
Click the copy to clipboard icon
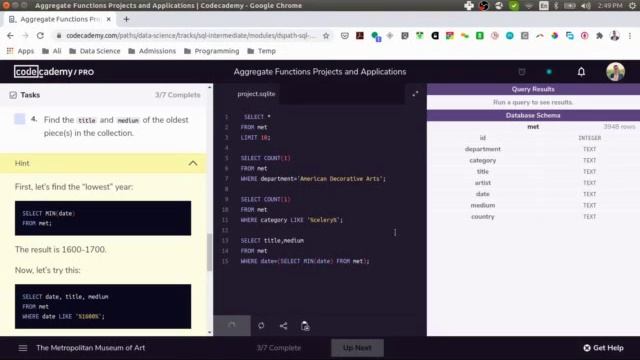pos(305,325)
